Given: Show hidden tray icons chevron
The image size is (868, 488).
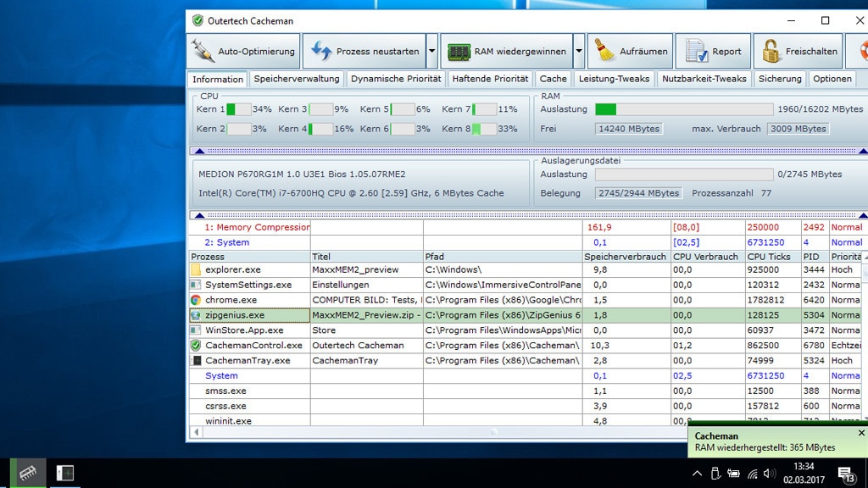Looking at the screenshot, I should [x=697, y=474].
